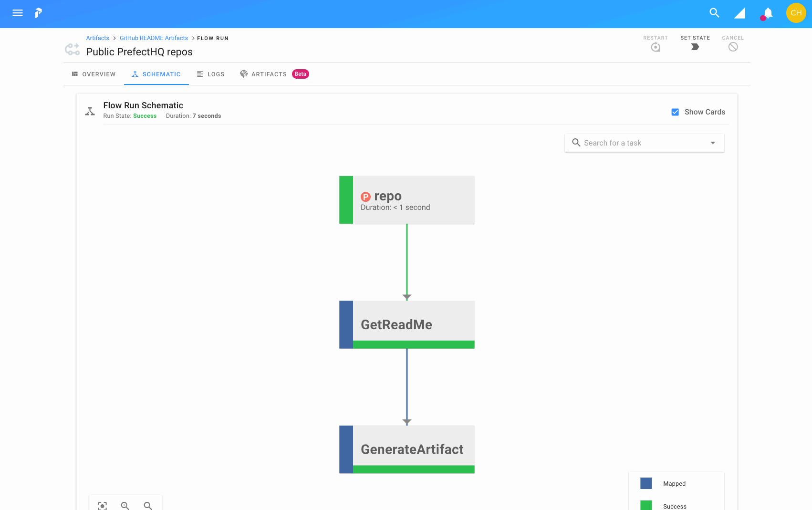Click the Set State arrow icon
The image size is (812, 510).
click(695, 47)
